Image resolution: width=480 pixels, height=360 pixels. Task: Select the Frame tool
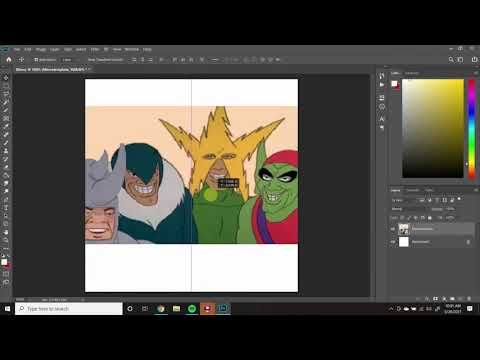[x=6, y=118]
